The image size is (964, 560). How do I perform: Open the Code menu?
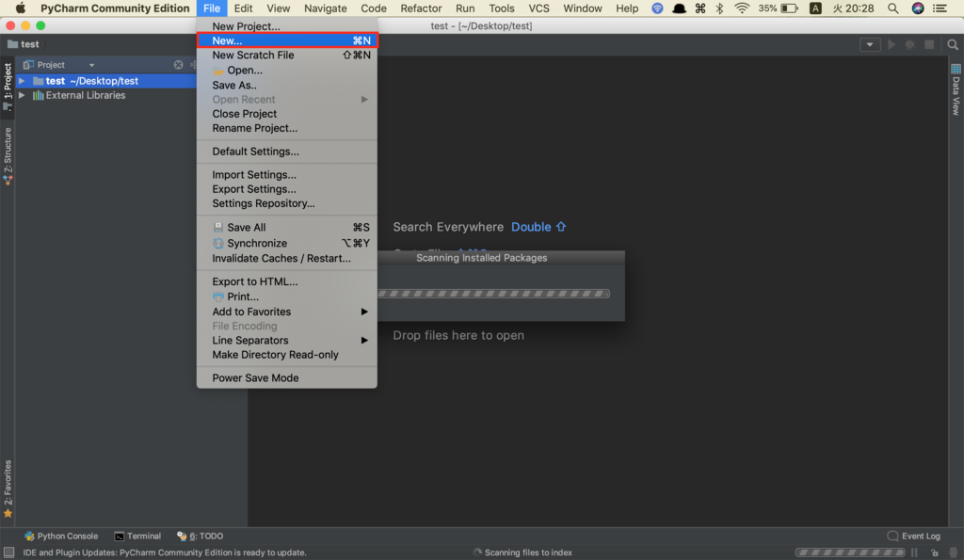click(x=374, y=8)
